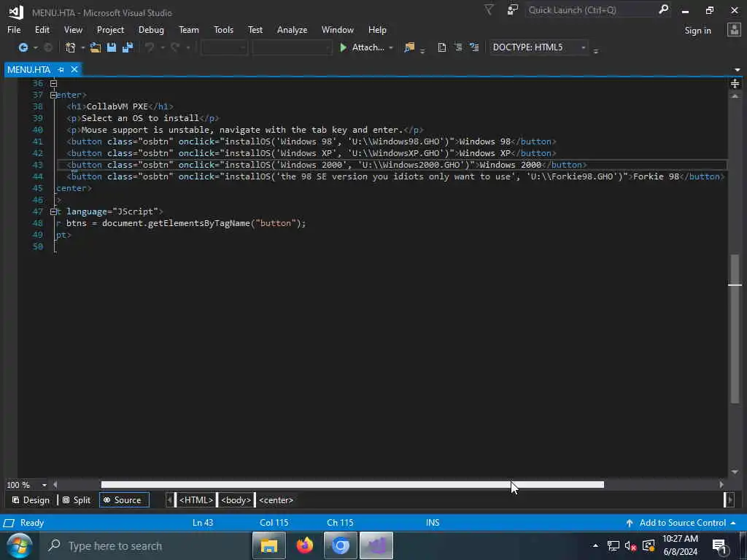Open the Test menu
The height and width of the screenshot is (560, 747).
[x=255, y=29]
